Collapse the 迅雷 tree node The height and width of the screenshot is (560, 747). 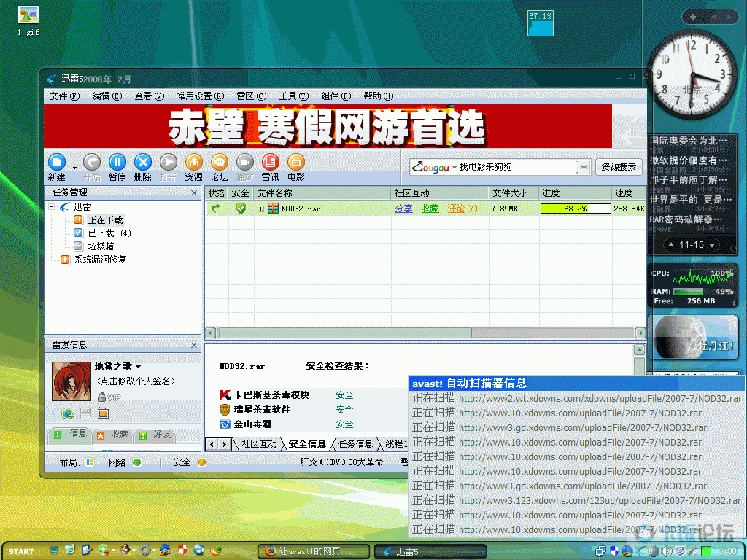pyautogui.click(x=52, y=207)
